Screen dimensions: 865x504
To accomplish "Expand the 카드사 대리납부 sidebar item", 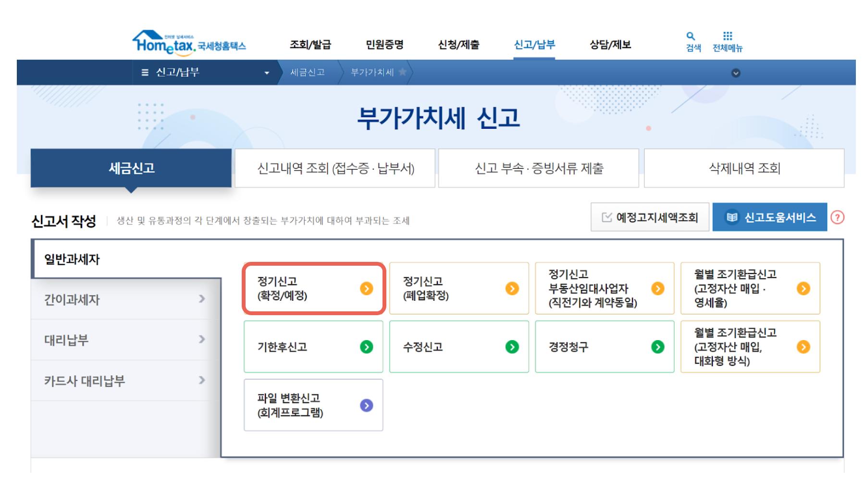I will click(x=202, y=381).
